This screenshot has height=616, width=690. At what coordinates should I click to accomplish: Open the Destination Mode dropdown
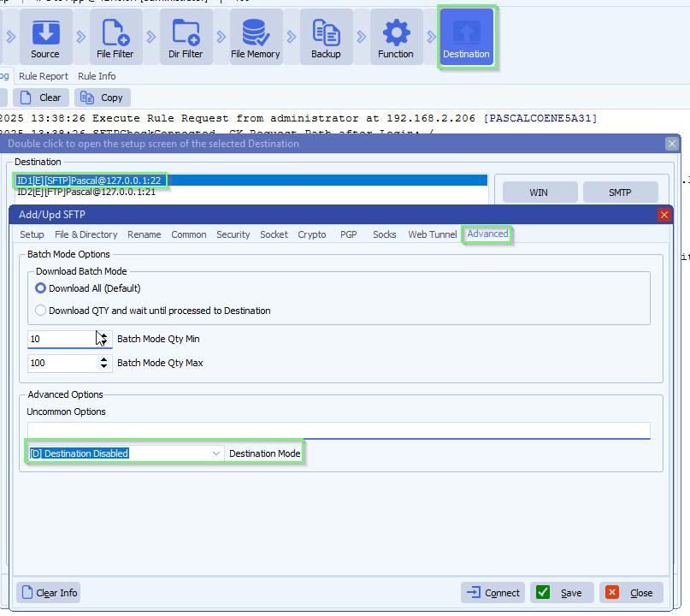click(x=216, y=453)
